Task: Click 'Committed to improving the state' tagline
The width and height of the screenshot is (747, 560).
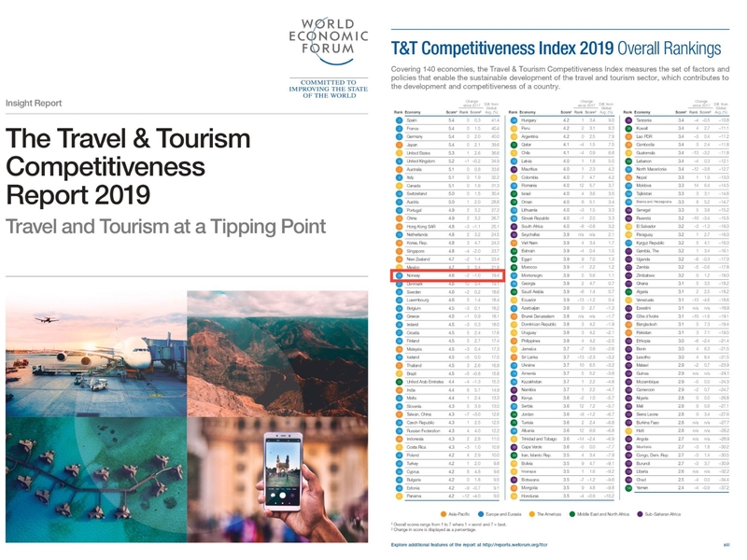Action: click(329, 89)
